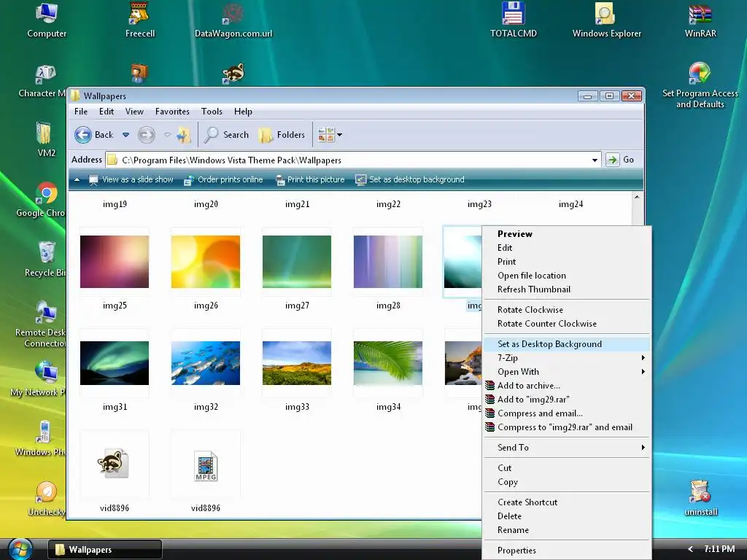Viewport: 747px width, 560px height.
Task: Select Add to archive... option
Action: click(x=566, y=385)
